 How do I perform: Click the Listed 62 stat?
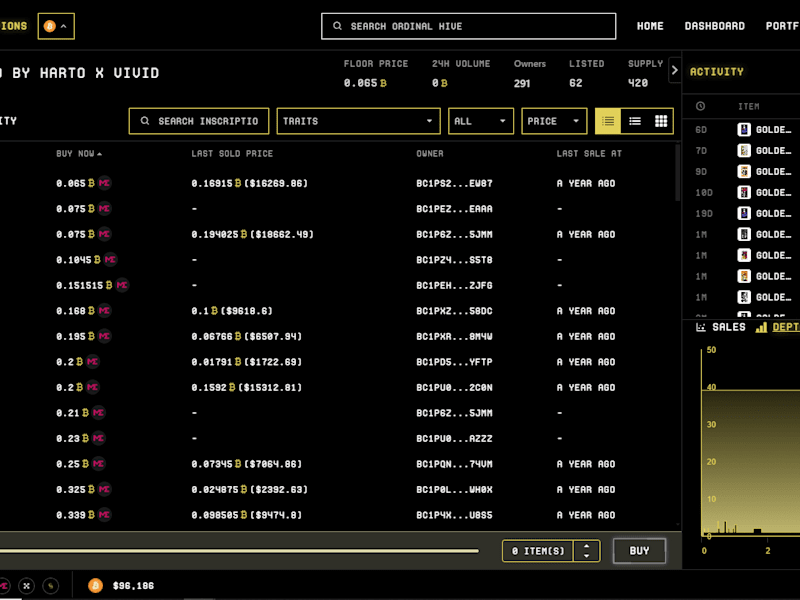click(586, 73)
